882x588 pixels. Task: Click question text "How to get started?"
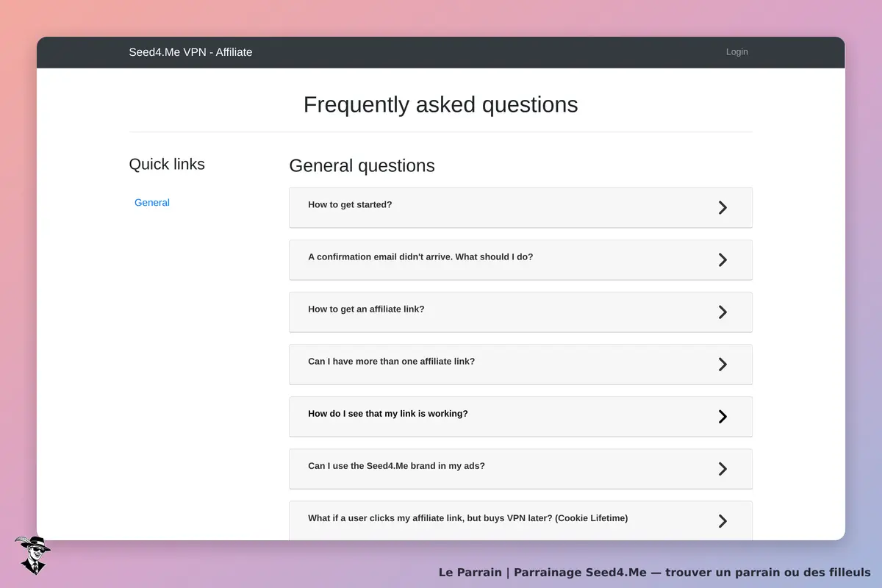point(350,204)
